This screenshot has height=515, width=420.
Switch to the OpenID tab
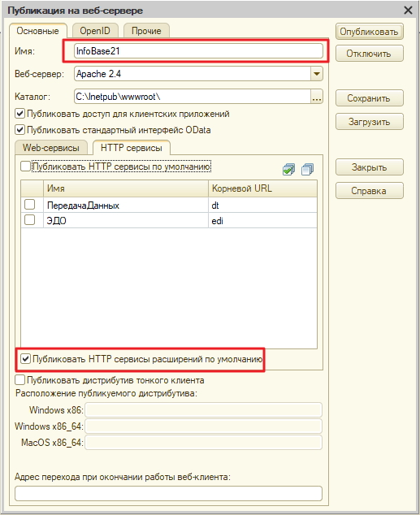pos(95,31)
